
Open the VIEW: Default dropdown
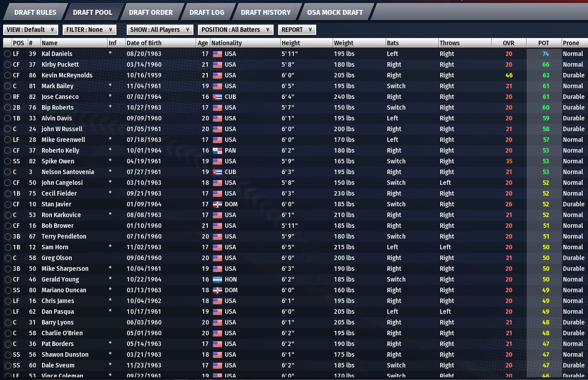tap(30, 30)
